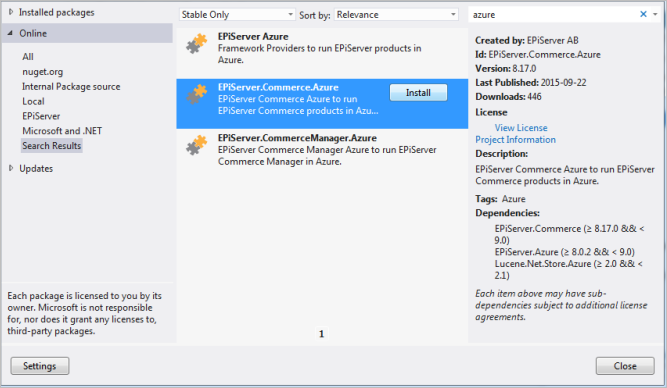The width and height of the screenshot is (667, 388).
Task: Select the EPiServer package source
Action: pyautogui.click(x=41, y=116)
